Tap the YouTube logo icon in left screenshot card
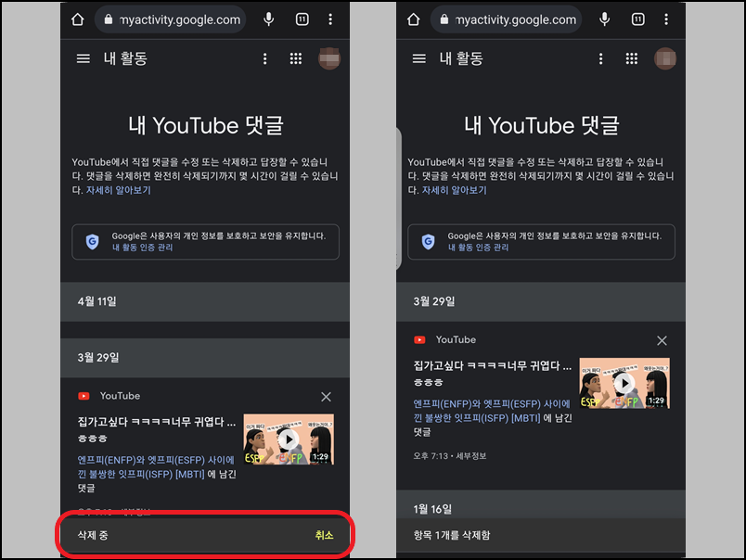 84,396
